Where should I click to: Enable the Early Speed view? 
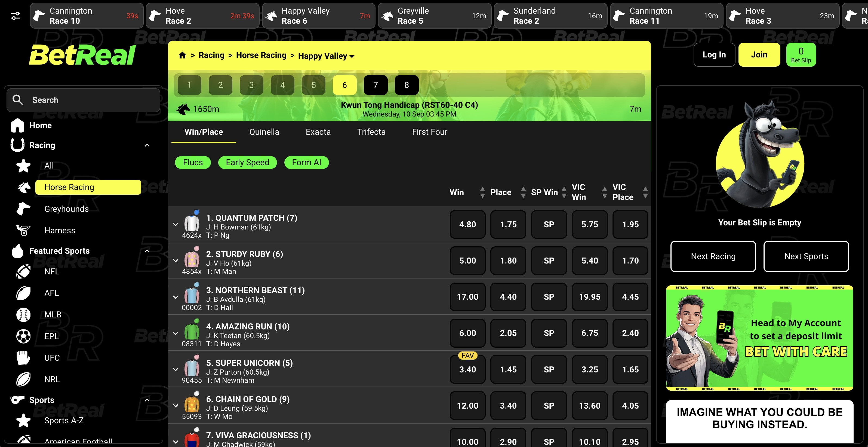pyautogui.click(x=248, y=162)
